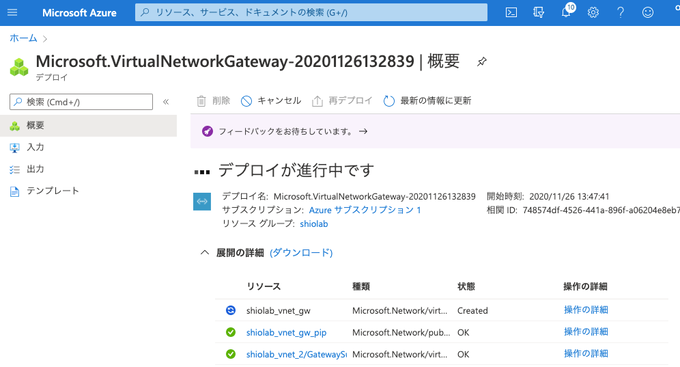Pin the deployment to dashboard
Viewport: 680px width, 367px height.
(481, 62)
